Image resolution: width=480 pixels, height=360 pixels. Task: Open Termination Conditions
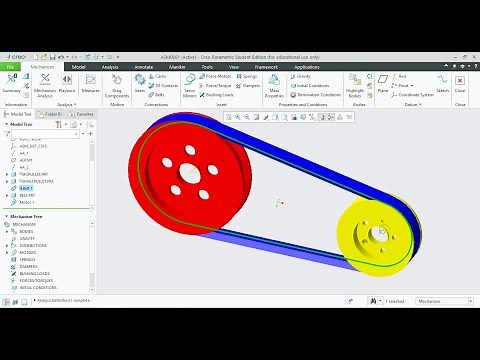point(316,95)
